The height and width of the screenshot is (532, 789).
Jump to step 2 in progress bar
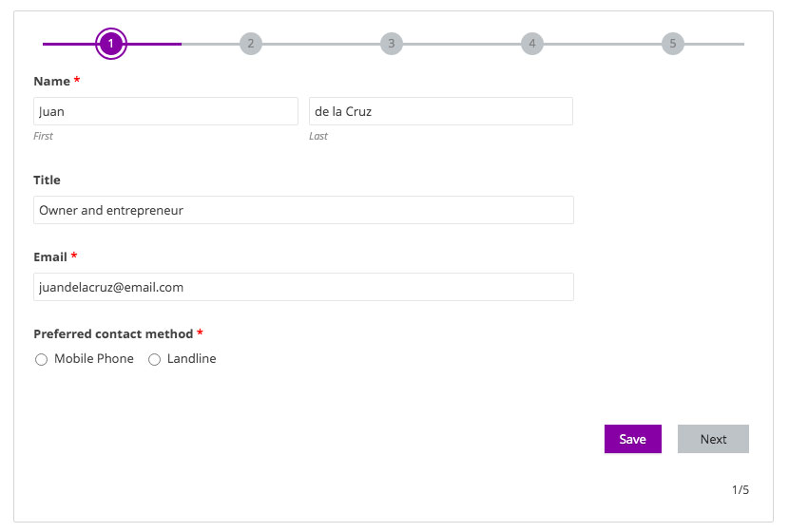(250, 44)
